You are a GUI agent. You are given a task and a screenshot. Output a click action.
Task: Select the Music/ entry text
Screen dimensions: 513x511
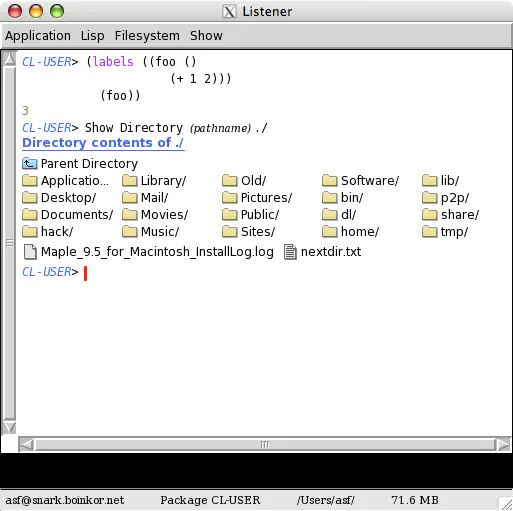click(x=160, y=232)
